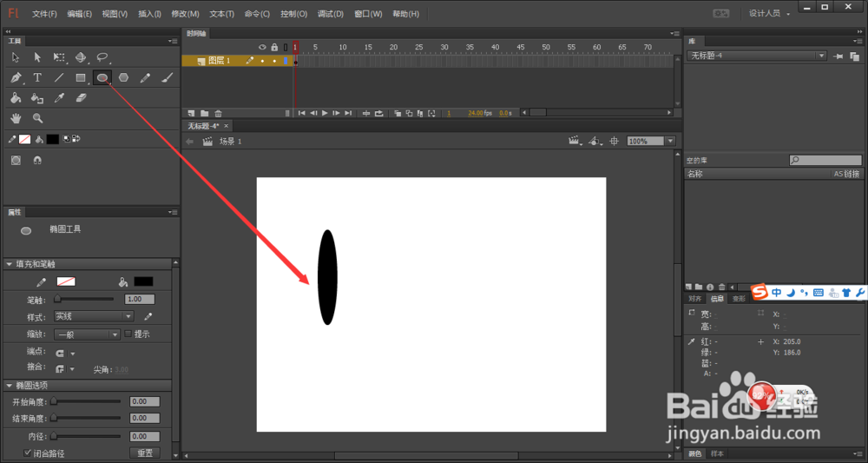Select the Text tool

tap(37, 78)
